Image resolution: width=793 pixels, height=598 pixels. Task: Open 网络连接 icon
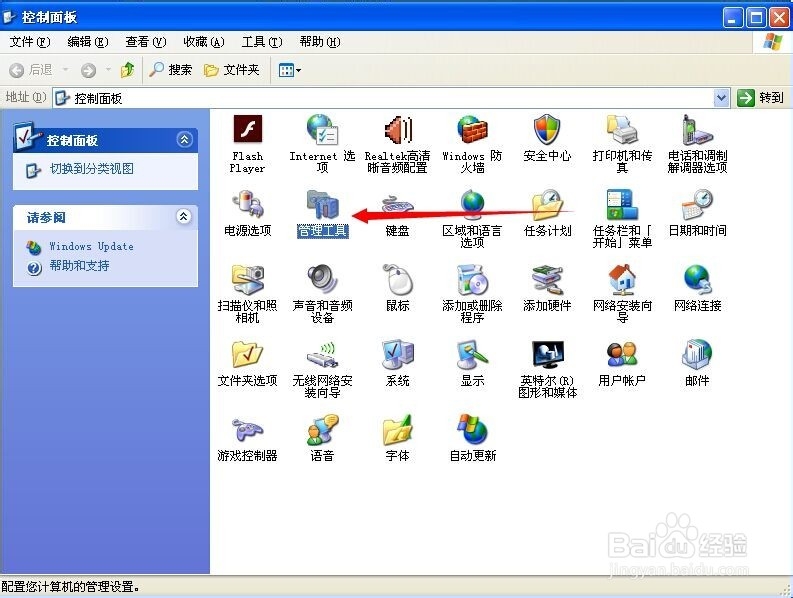(x=697, y=279)
